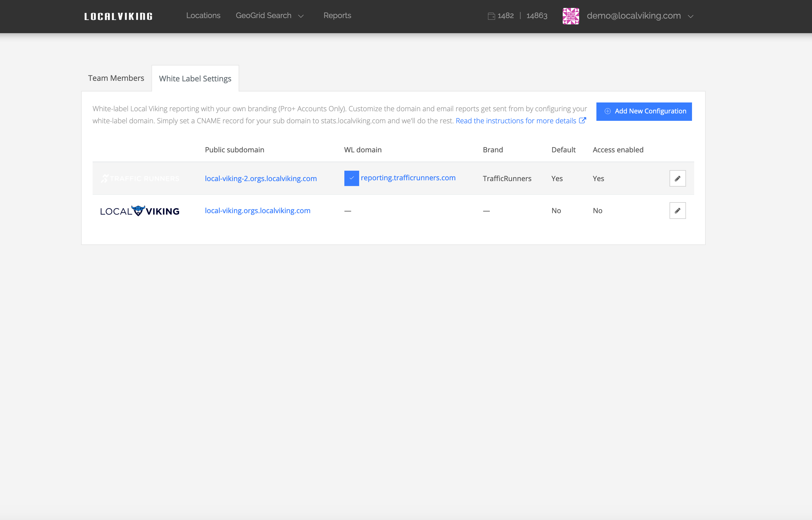The image size is (812, 520).
Task: Open Read the instructions for more details
Action: point(516,121)
